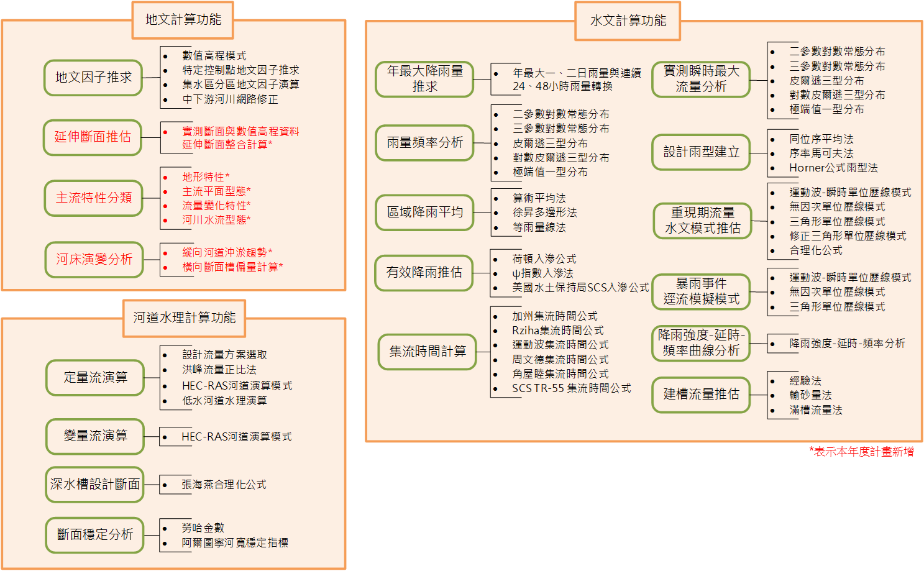Click the 河道水理計算功能 header
The height and width of the screenshot is (571, 924).
[184, 318]
